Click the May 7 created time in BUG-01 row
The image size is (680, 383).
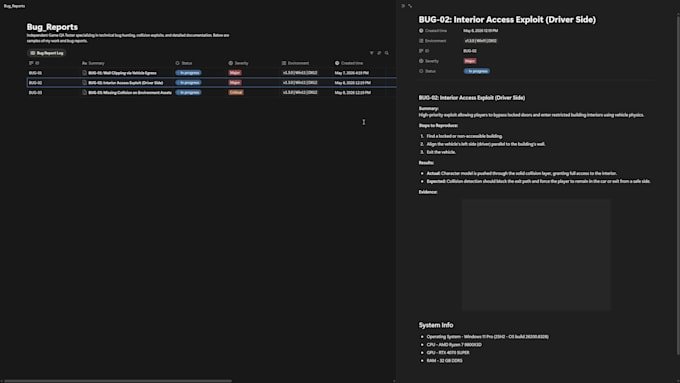[x=352, y=73]
